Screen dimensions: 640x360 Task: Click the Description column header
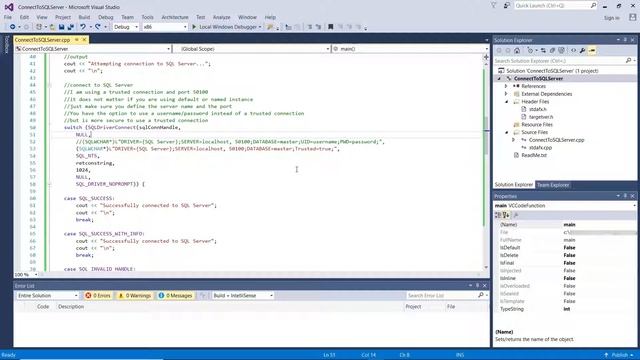click(x=71, y=307)
